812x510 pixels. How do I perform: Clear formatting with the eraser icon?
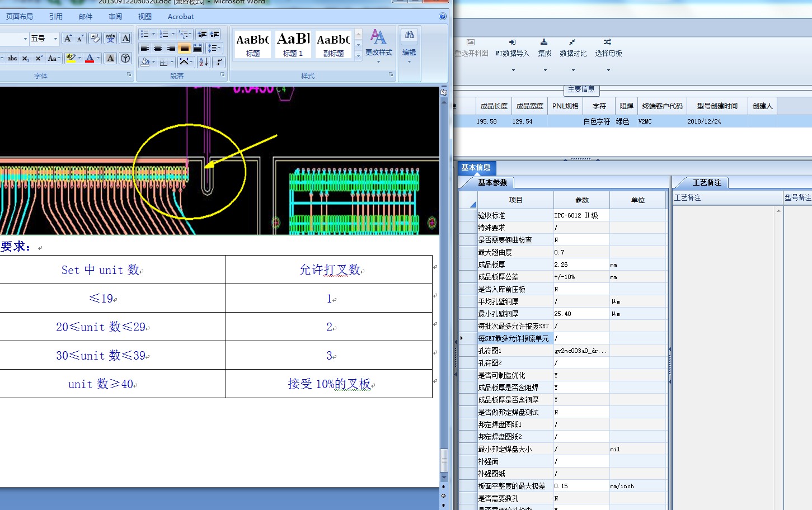pos(95,38)
